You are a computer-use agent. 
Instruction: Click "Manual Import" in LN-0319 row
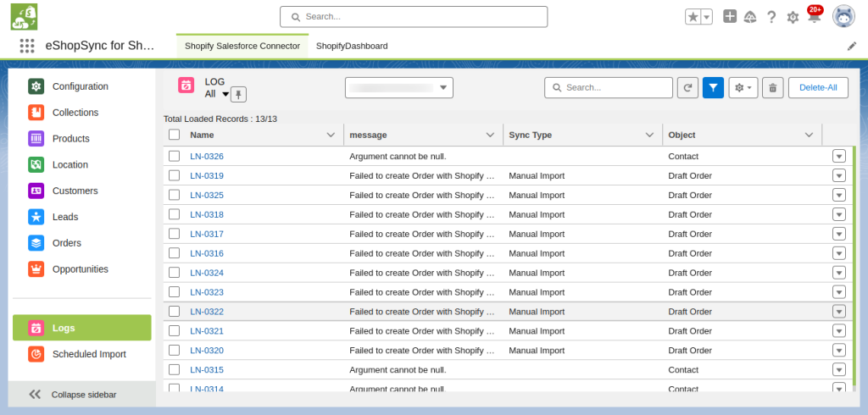537,176
